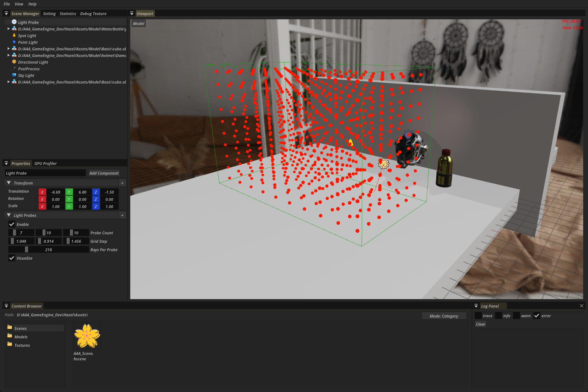Click the Point Light blue dot icon
This screenshot has width=588, height=392.
tap(14, 42)
